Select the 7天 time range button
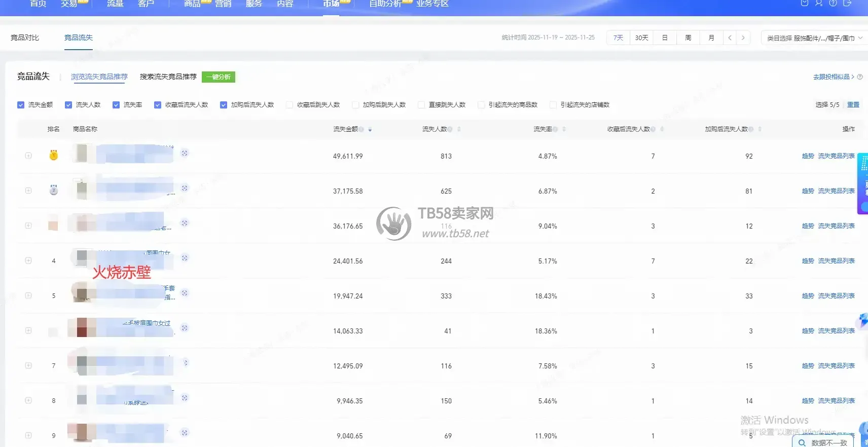Screen dimensions: 868x447 [618, 38]
